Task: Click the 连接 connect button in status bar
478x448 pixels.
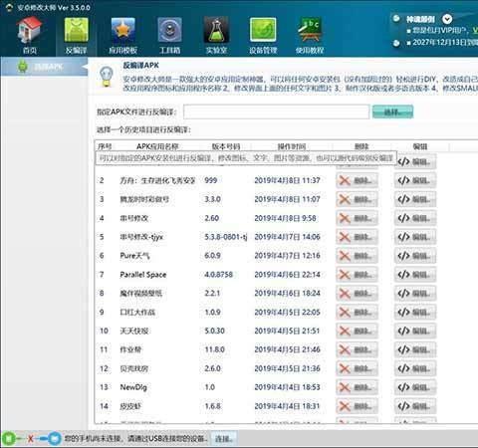Action: 223,439
